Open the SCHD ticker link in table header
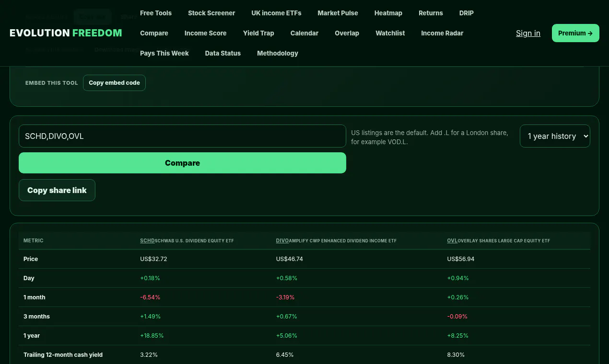 pos(147,240)
